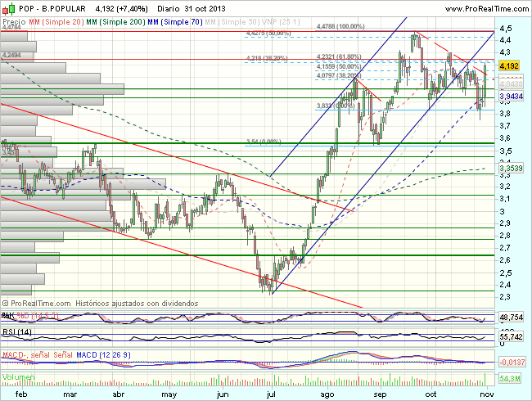This screenshot has height=401, width=532.
Task: Click the nov month label on time axis
Action: pos(487,394)
